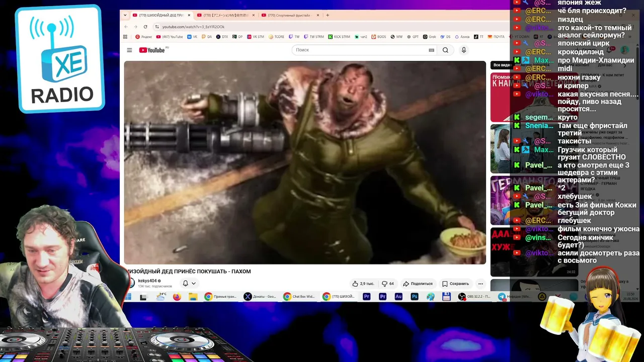Switch to the Chat Box Wid… Chrome window

(299, 297)
